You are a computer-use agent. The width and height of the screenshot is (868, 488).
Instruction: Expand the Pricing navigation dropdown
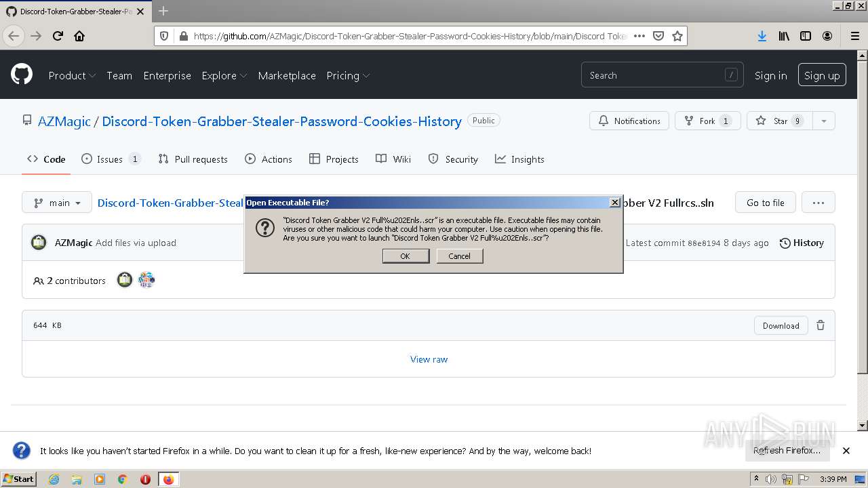pos(348,75)
